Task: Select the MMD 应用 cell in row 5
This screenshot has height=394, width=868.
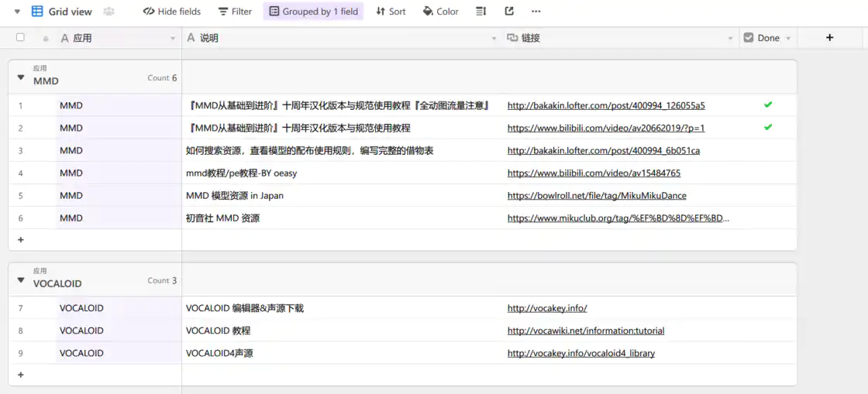Action: 119,196
